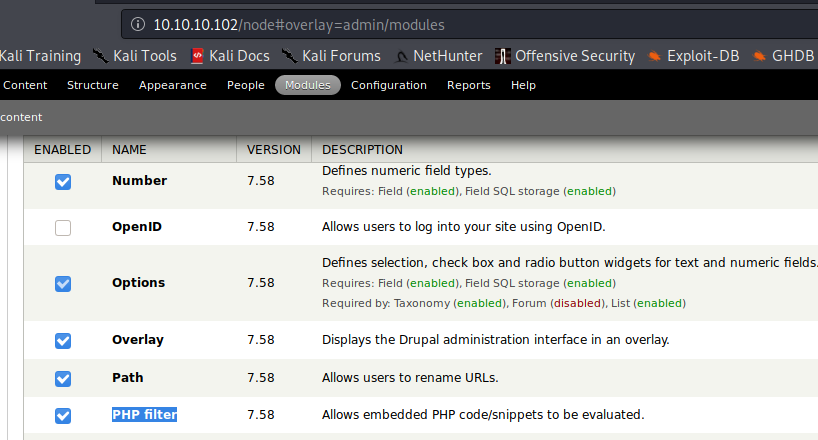Open the Configuration admin menu
The width and height of the screenshot is (818, 440).
tap(389, 85)
